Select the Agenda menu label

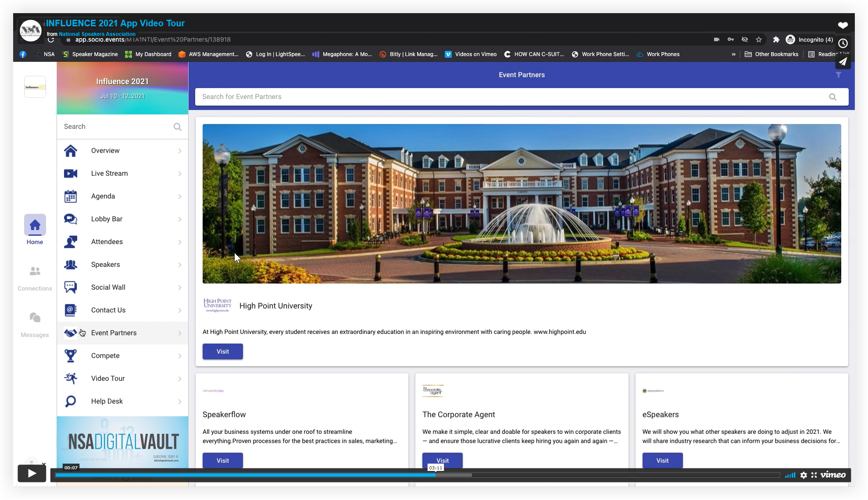point(103,196)
